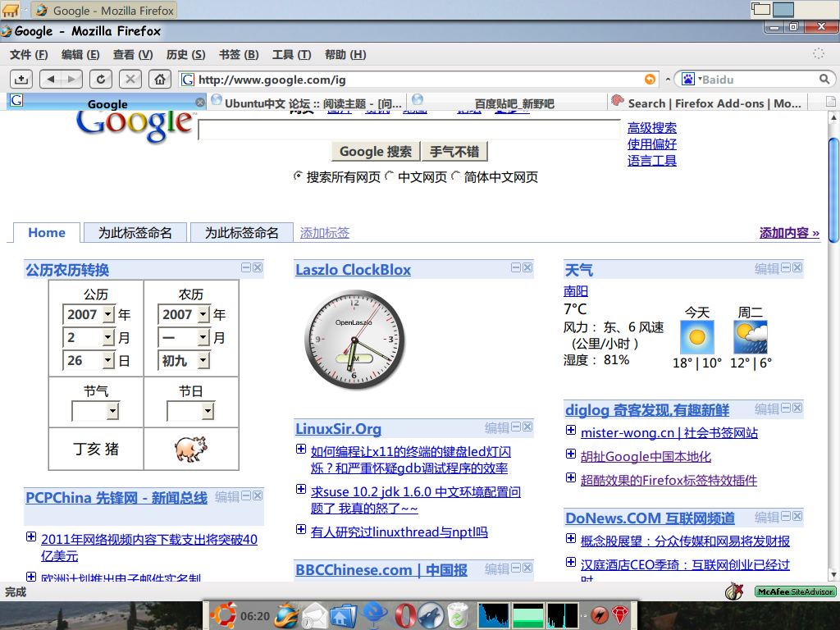Launch Opera from the dock

[x=405, y=615]
